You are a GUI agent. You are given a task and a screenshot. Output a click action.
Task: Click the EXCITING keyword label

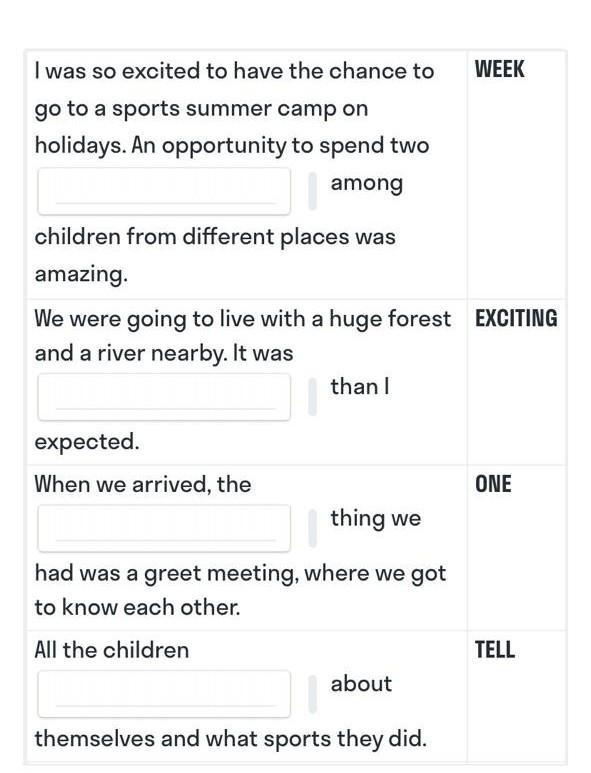516,318
